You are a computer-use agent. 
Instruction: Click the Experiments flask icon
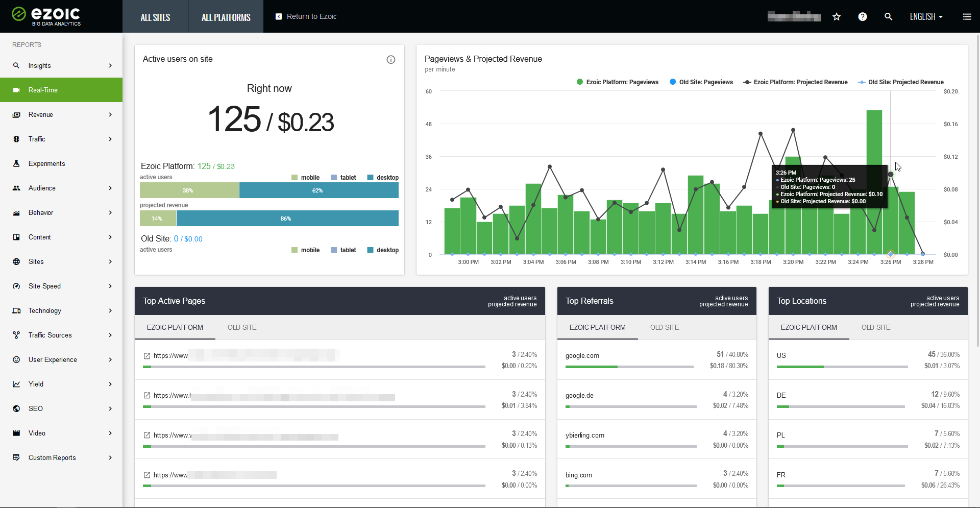click(x=16, y=163)
